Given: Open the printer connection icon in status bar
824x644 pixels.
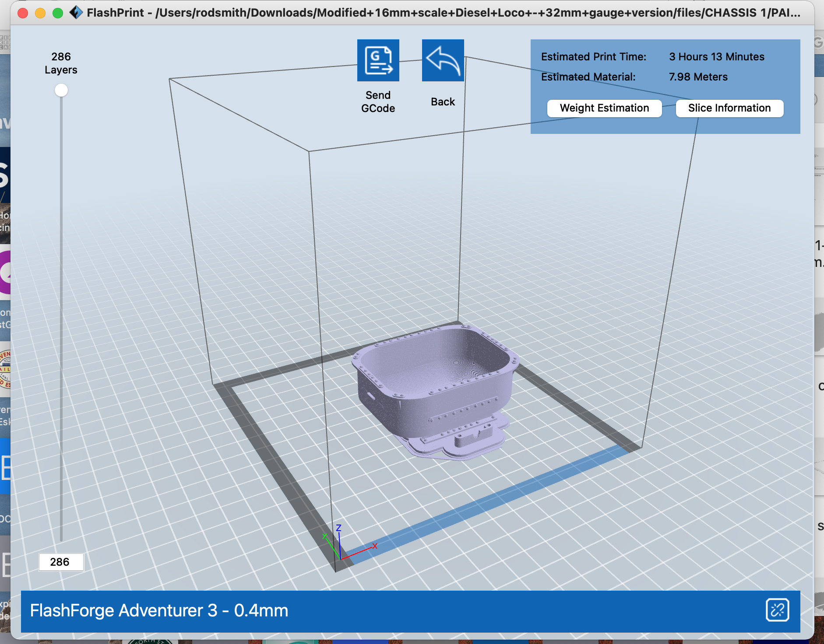Looking at the screenshot, I should click(777, 610).
